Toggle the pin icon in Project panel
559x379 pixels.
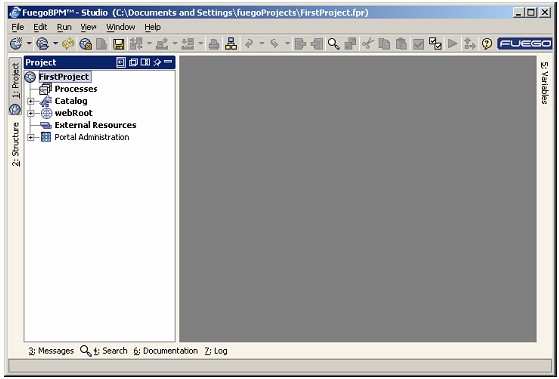(157, 62)
